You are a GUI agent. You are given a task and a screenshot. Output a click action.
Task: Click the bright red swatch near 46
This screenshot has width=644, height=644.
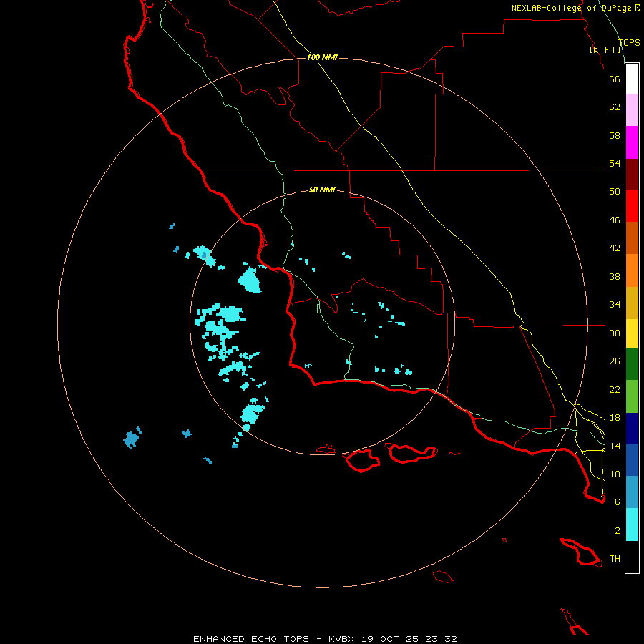(632, 206)
